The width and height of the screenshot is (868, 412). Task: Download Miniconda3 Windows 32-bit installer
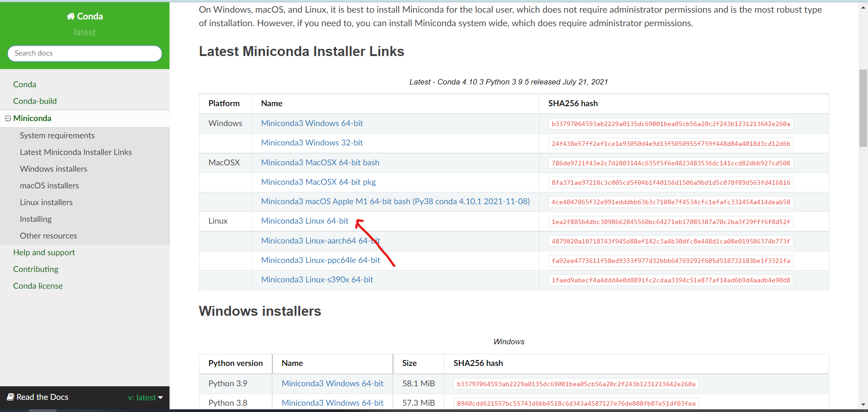point(312,143)
